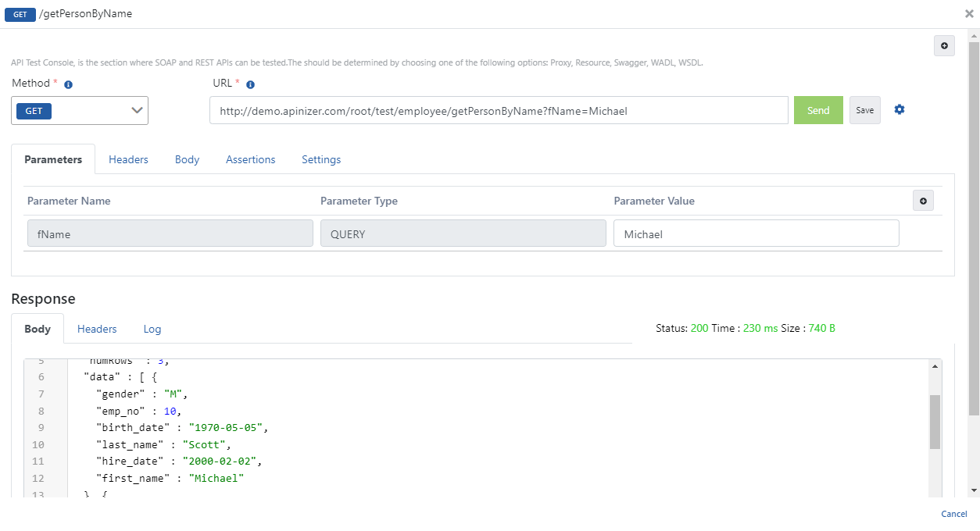Click the Parameter Value field containing Michael
Screen dimensions: 980x531
click(x=756, y=233)
